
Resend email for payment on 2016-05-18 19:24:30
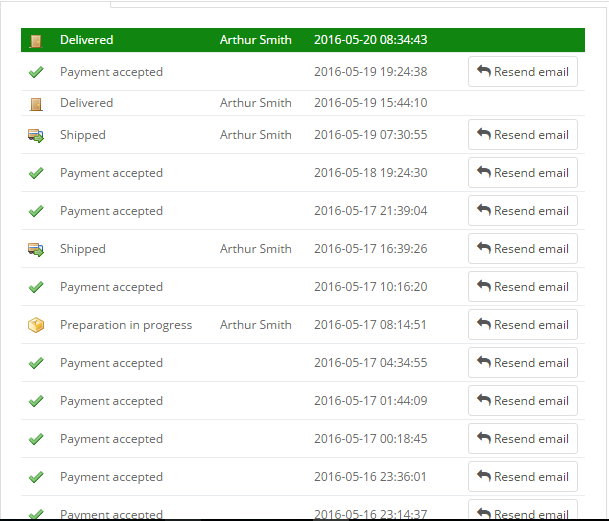pos(523,173)
